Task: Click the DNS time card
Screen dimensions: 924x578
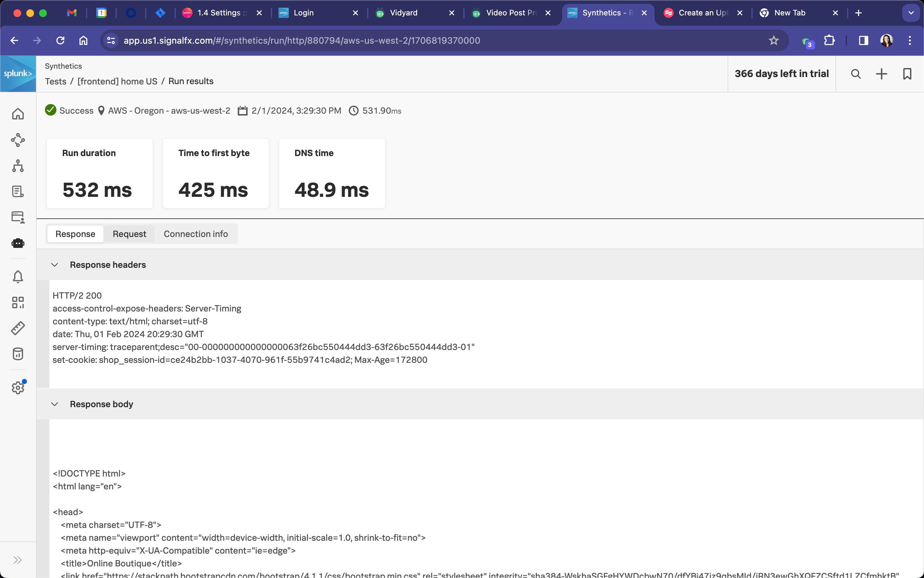Action: (x=332, y=173)
